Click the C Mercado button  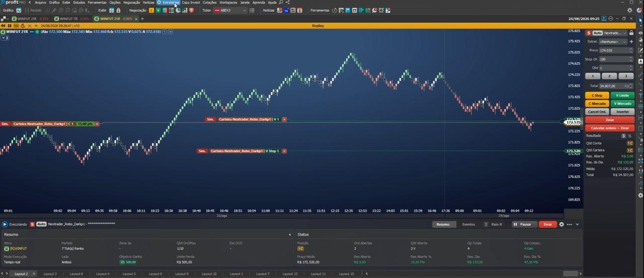point(597,104)
